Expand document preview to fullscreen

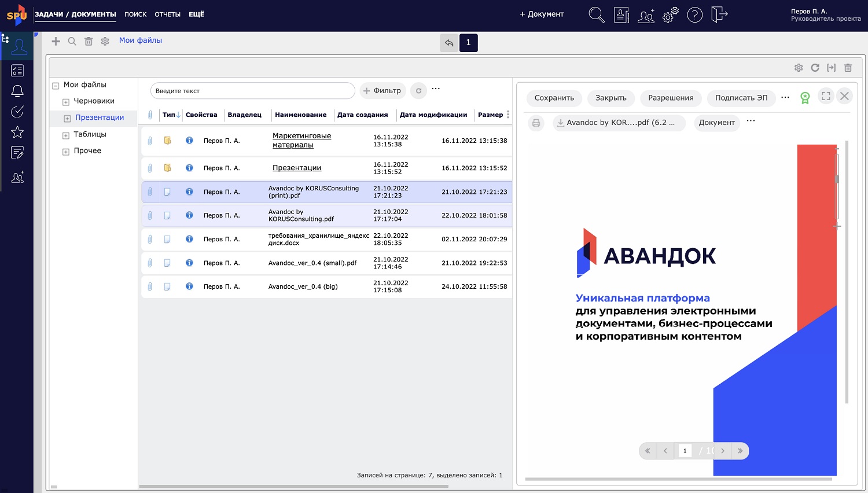click(826, 97)
